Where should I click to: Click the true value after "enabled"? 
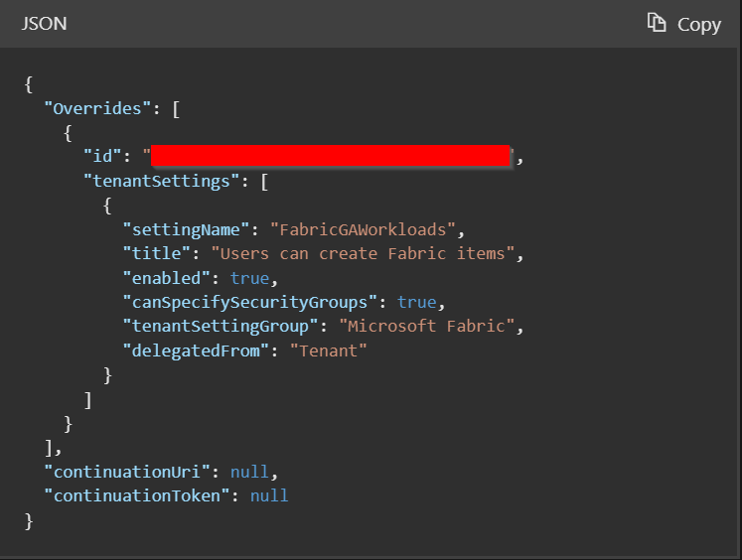249,278
